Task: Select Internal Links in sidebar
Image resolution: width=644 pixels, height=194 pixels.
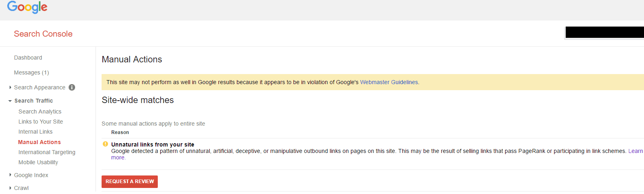Action: (35, 132)
